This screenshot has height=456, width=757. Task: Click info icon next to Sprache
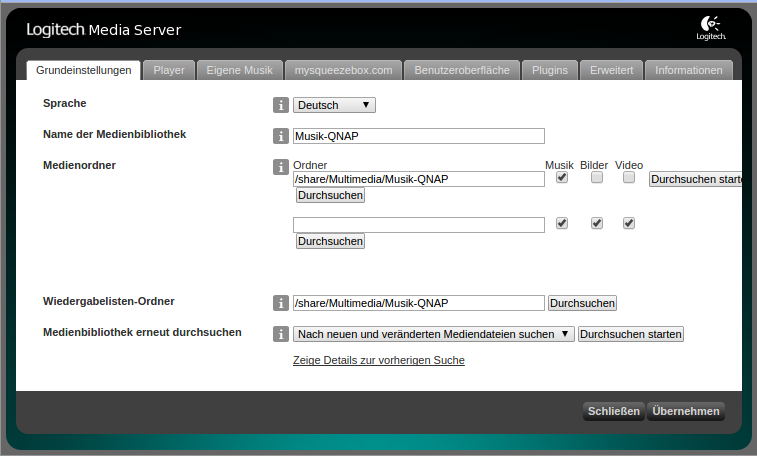point(281,105)
